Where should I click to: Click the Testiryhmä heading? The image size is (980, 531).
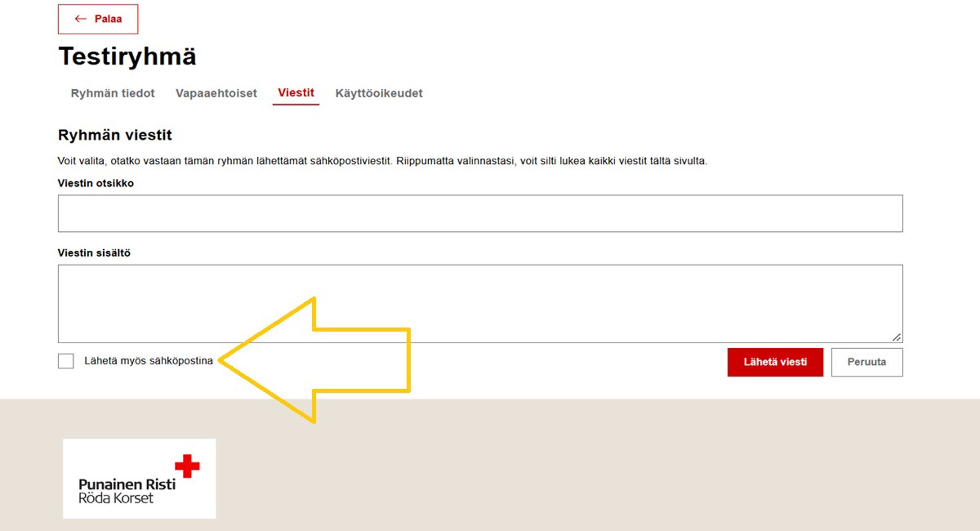pyautogui.click(x=128, y=56)
